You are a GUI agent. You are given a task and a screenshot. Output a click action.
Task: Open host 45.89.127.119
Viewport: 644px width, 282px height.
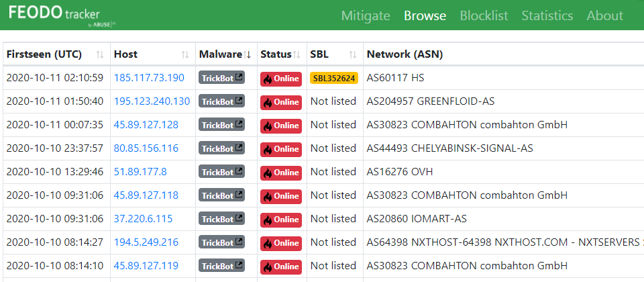(146, 266)
